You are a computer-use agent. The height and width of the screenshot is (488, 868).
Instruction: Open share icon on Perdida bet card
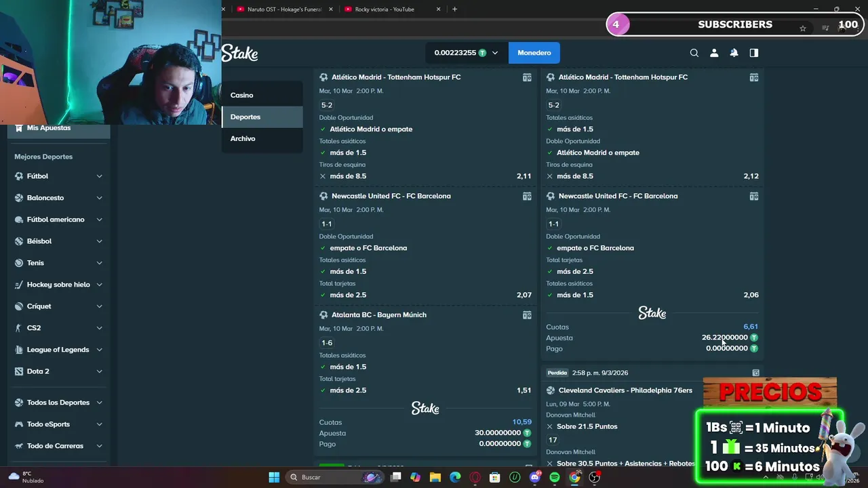[x=755, y=373]
